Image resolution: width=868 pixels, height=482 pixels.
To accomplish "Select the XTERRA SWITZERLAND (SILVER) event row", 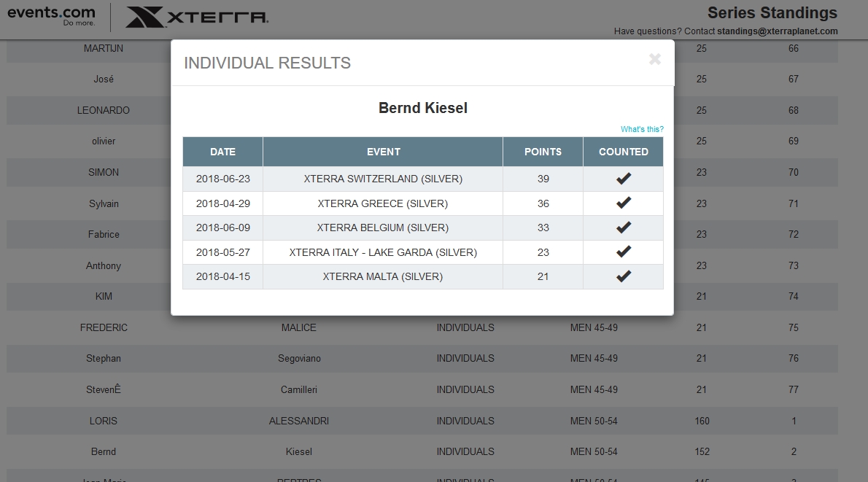I will tap(383, 179).
